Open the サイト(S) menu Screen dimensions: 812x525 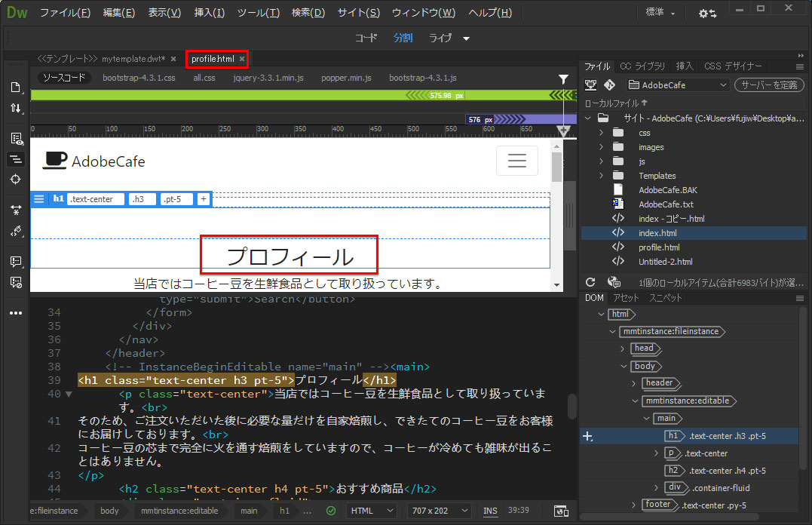[358, 13]
